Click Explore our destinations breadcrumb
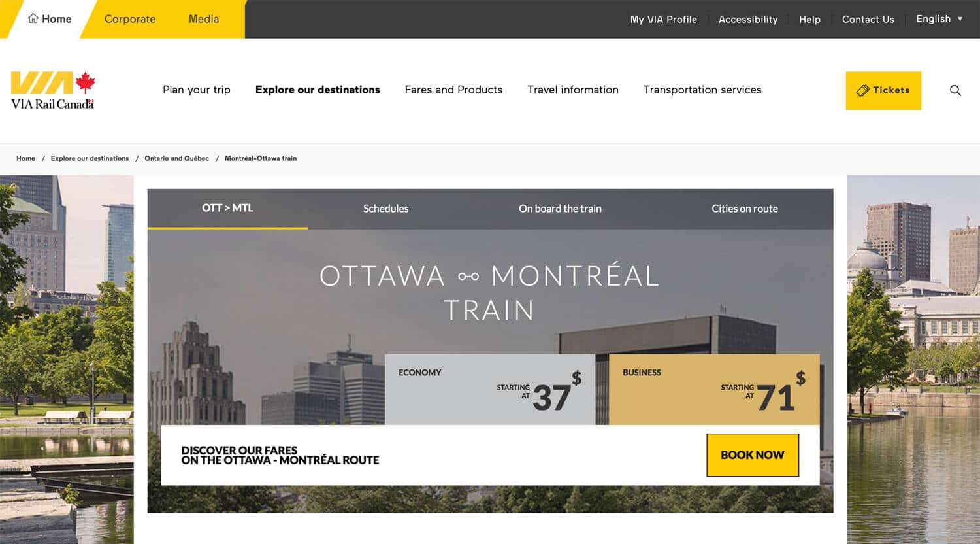 click(90, 158)
